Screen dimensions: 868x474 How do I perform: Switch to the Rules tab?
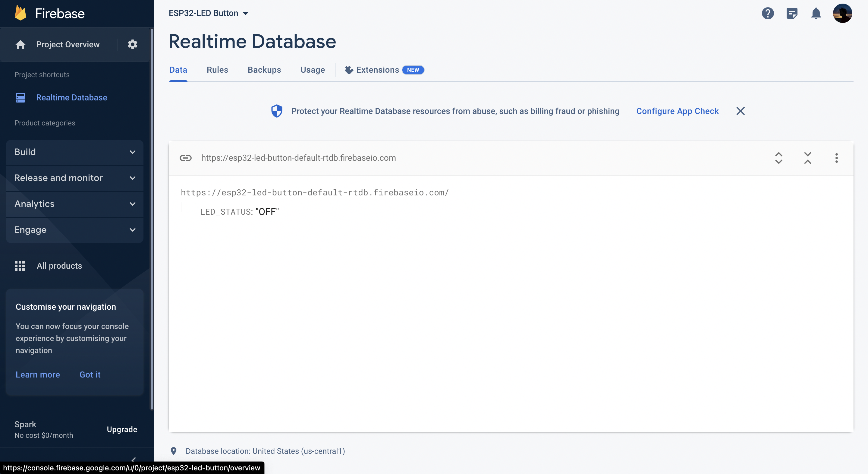217,70
